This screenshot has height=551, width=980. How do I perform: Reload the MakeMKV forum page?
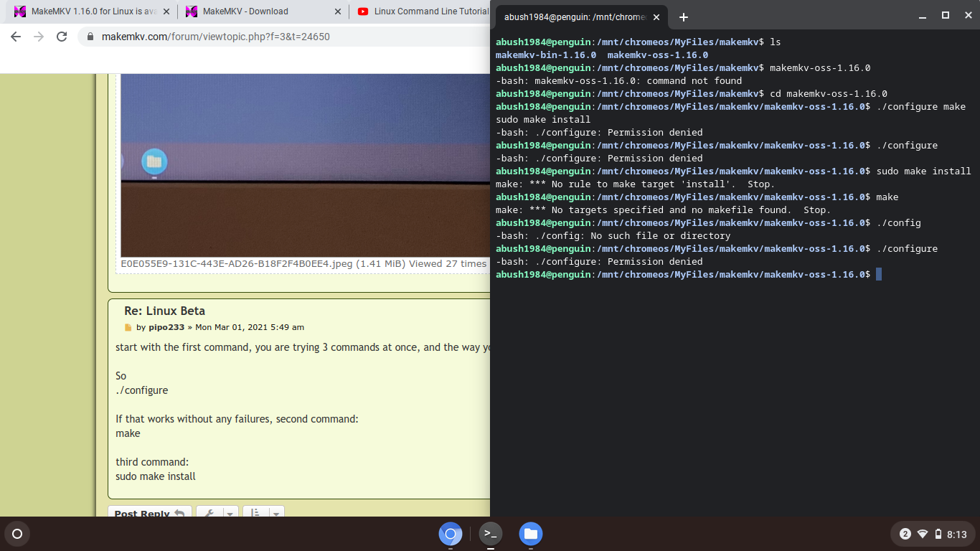tap(62, 37)
